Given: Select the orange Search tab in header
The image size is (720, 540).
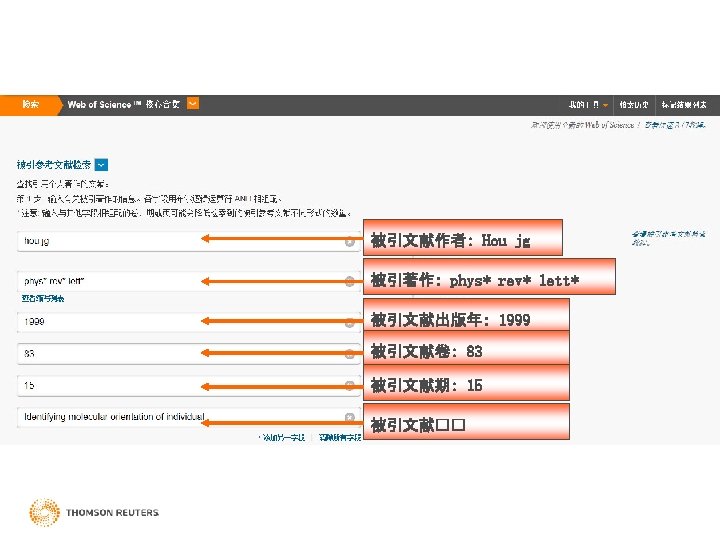Looking at the screenshot, I should point(30,105).
